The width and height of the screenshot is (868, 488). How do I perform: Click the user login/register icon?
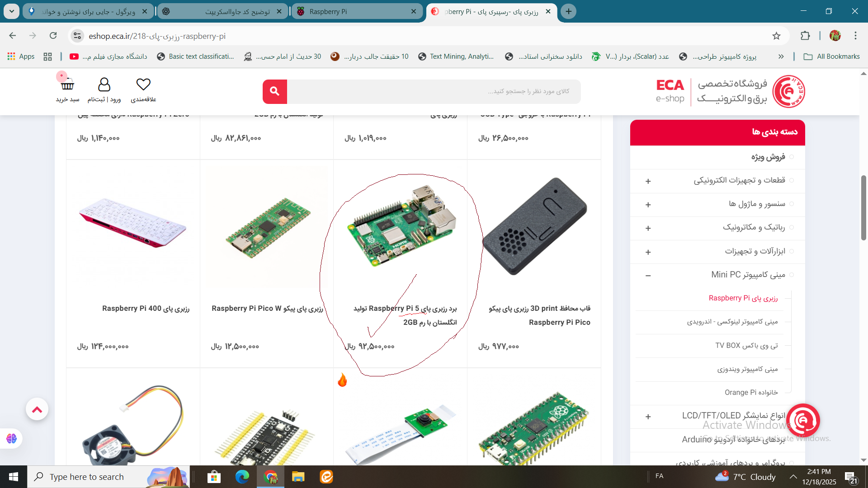[104, 84]
